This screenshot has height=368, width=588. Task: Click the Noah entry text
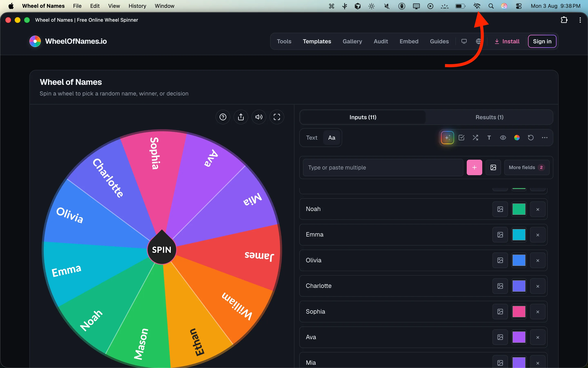313,209
